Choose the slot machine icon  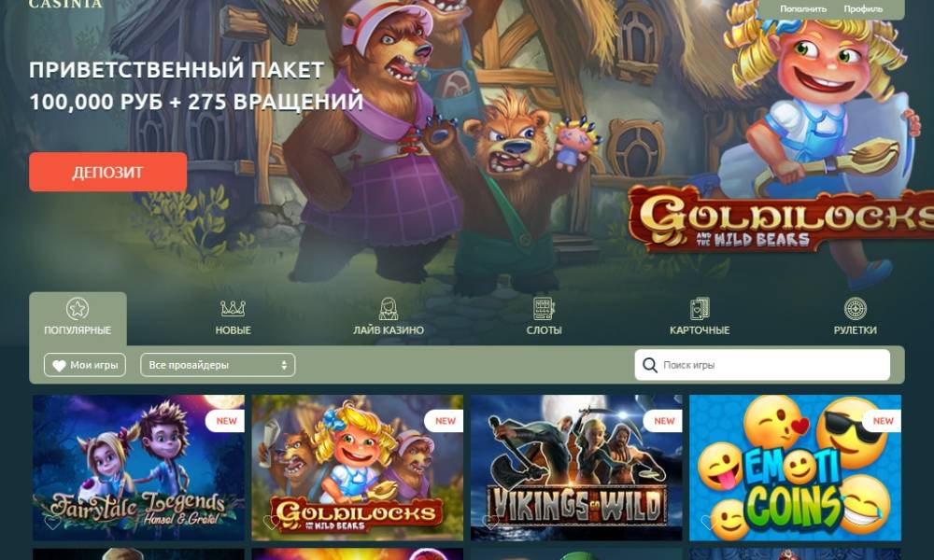pos(544,308)
